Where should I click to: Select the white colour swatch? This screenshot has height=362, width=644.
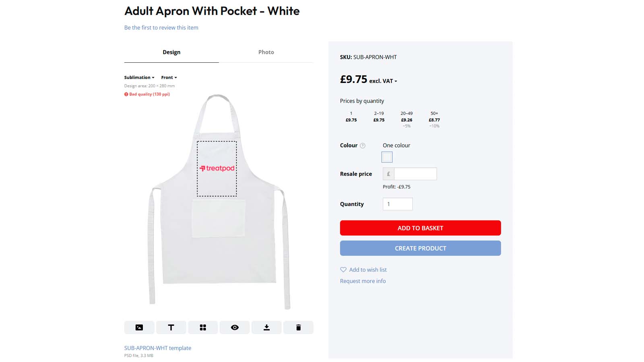point(387,157)
